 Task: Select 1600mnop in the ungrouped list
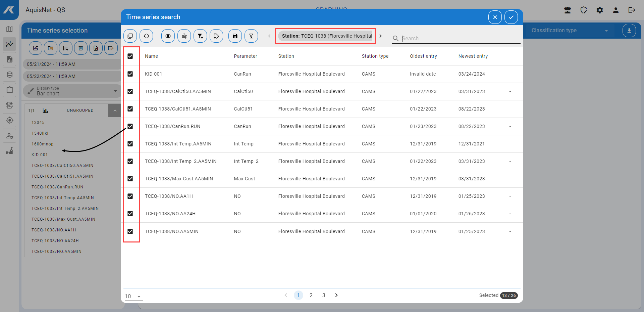click(x=43, y=144)
